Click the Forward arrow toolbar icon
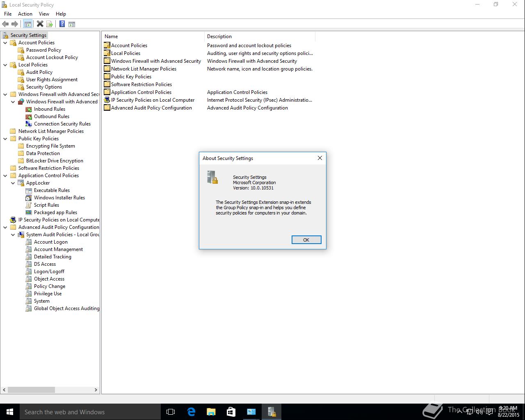The image size is (525, 420). [x=15, y=24]
